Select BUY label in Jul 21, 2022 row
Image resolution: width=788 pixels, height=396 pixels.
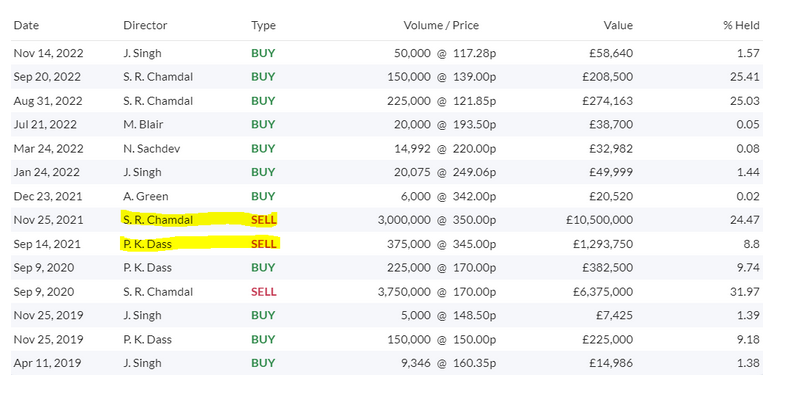pos(263,125)
